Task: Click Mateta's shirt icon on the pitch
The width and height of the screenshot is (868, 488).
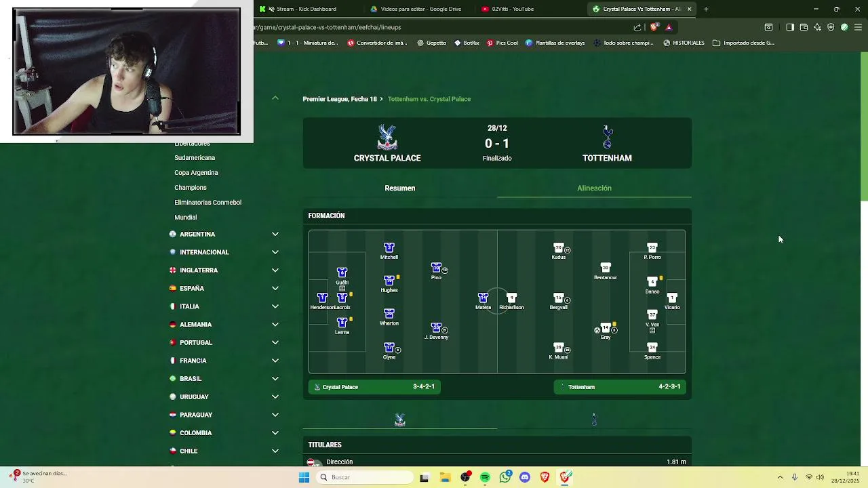Action: tap(483, 298)
